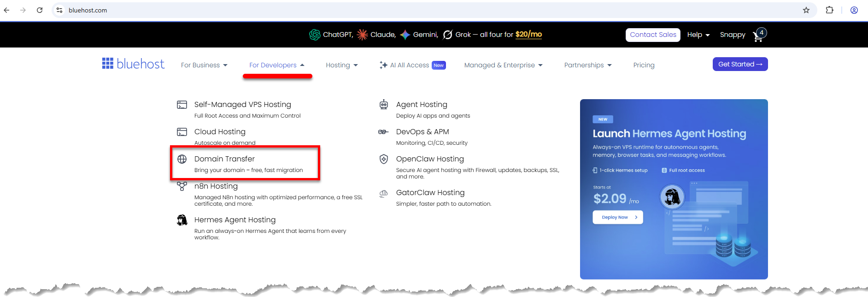Screen dimensions: 868x297
Task: Bookmark this page with the star icon
Action: click(806, 10)
